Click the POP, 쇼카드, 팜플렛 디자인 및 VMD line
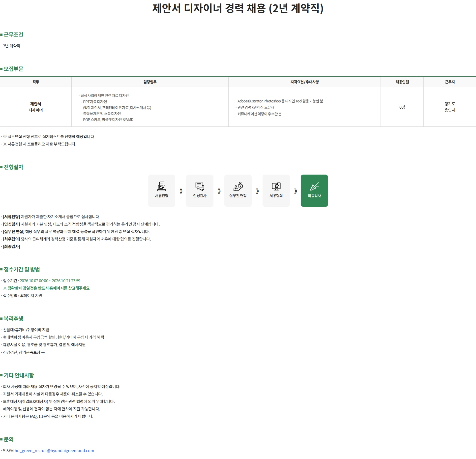476x459 pixels. pyautogui.click(x=107, y=120)
